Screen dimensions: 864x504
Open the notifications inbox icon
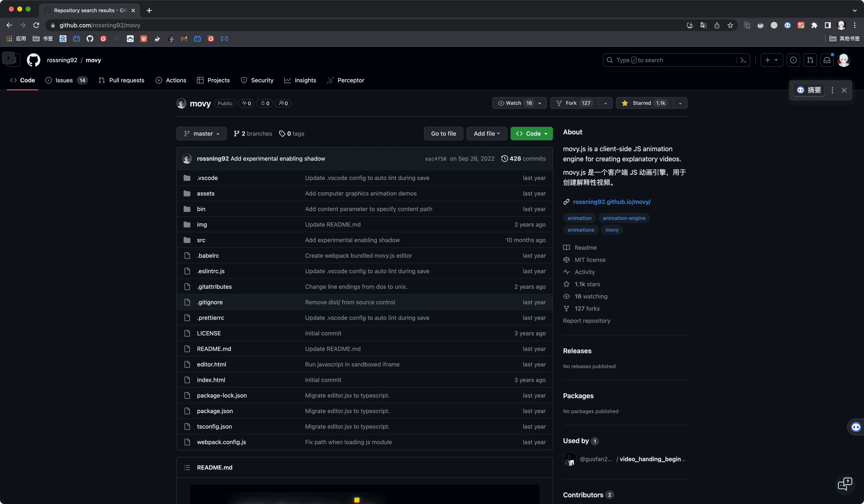coord(827,60)
